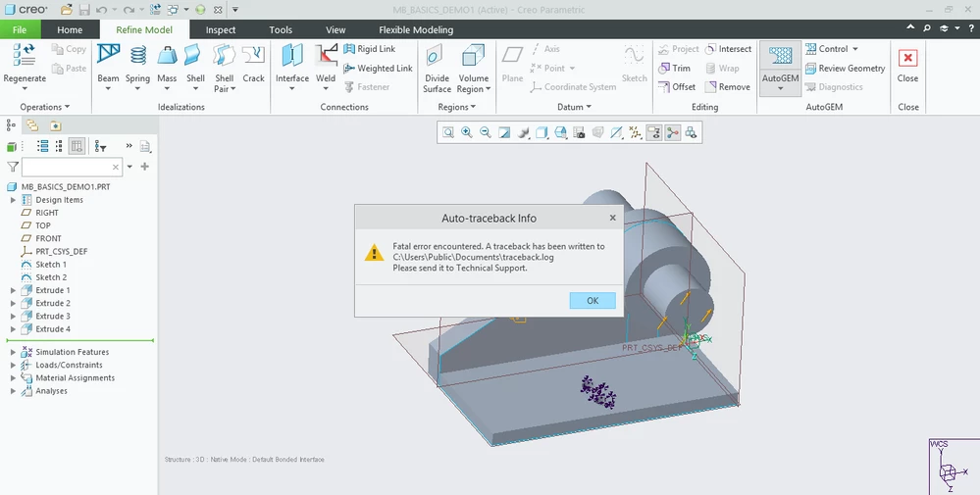Click Review Geometry in AutoGEM group
The image size is (980, 495).
845,68
